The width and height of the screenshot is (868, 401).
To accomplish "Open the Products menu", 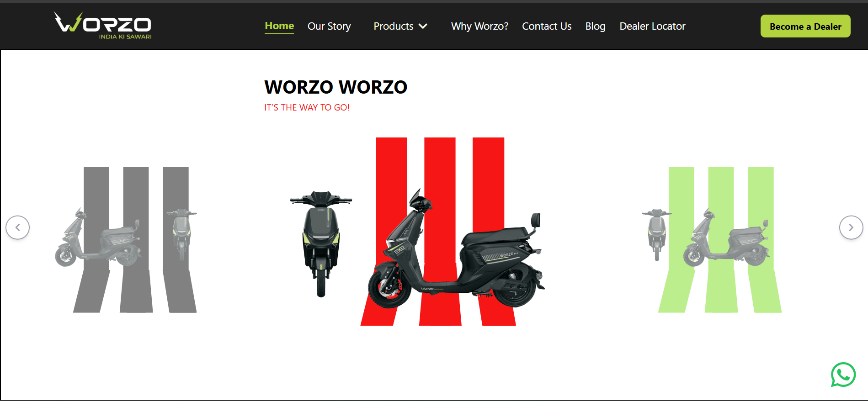I will pos(394,26).
